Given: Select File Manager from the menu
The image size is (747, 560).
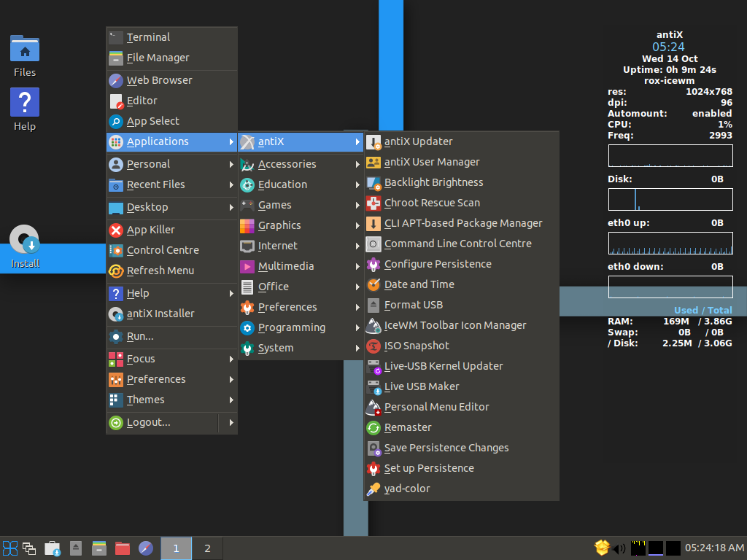Looking at the screenshot, I should click(x=172, y=58).
